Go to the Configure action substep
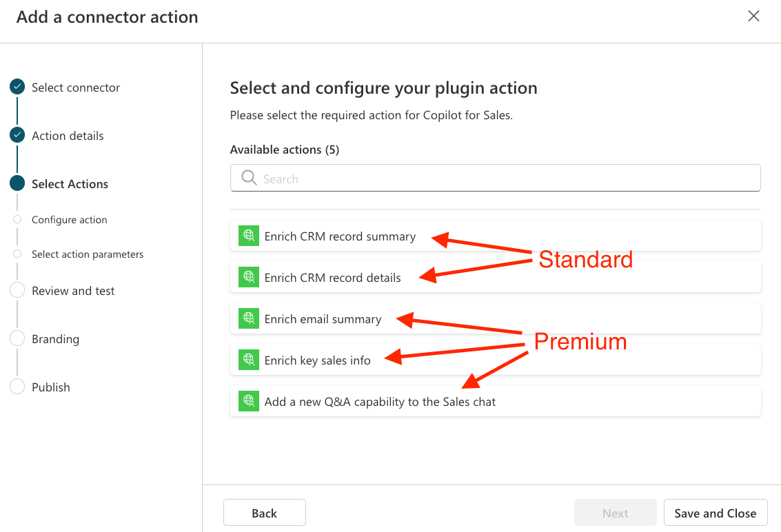 69,220
